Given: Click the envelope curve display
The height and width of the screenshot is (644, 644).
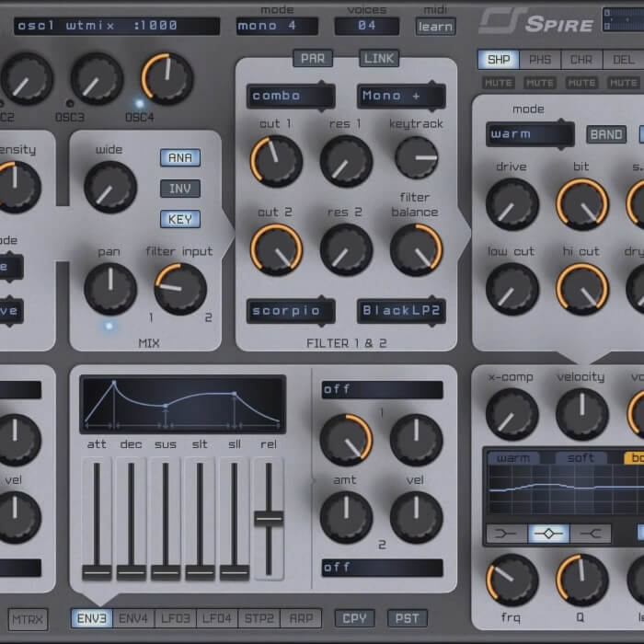Looking at the screenshot, I should [x=183, y=404].
